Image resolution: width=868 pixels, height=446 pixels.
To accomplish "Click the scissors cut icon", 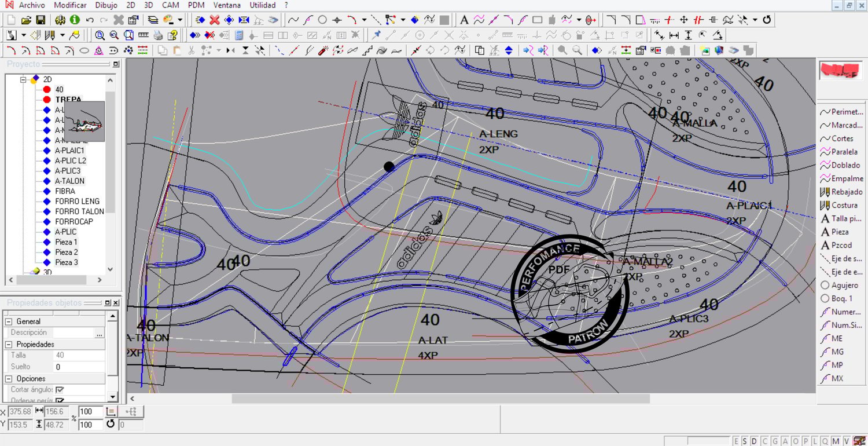I will click(191, 51).
